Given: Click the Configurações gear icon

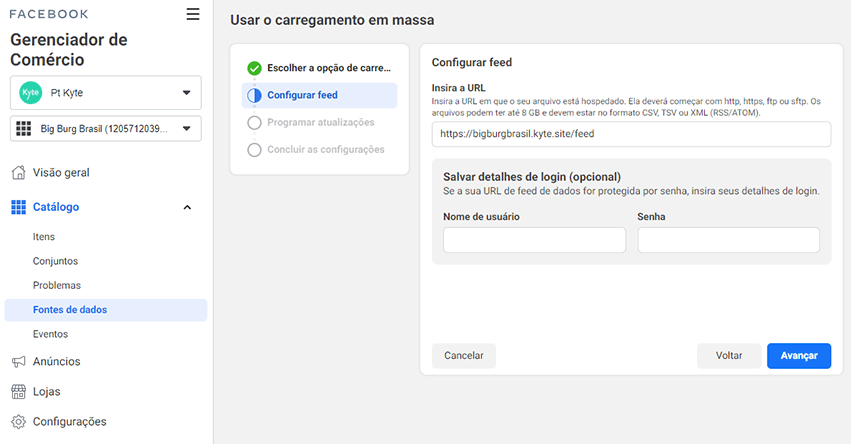Looking at the screenshot, I should [x=18, y=422].
